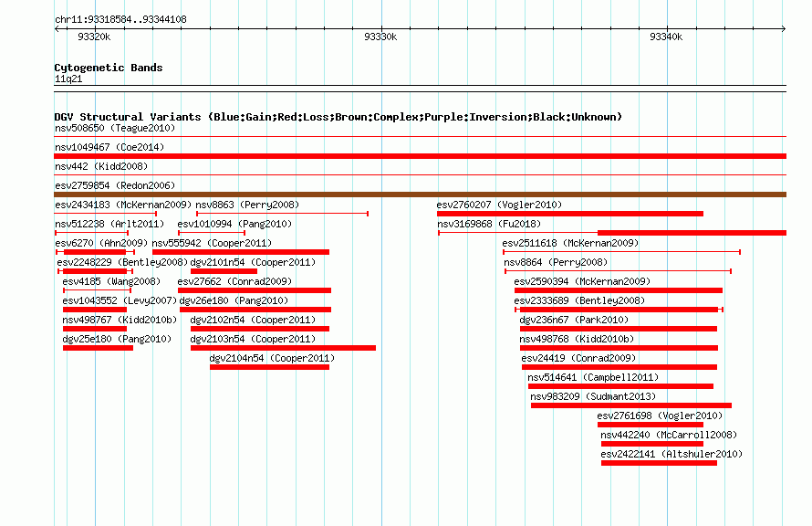Select dgv26e180 (Pang2010) label
This screenshot has height=526, width=812.
[x=234, y=300]
